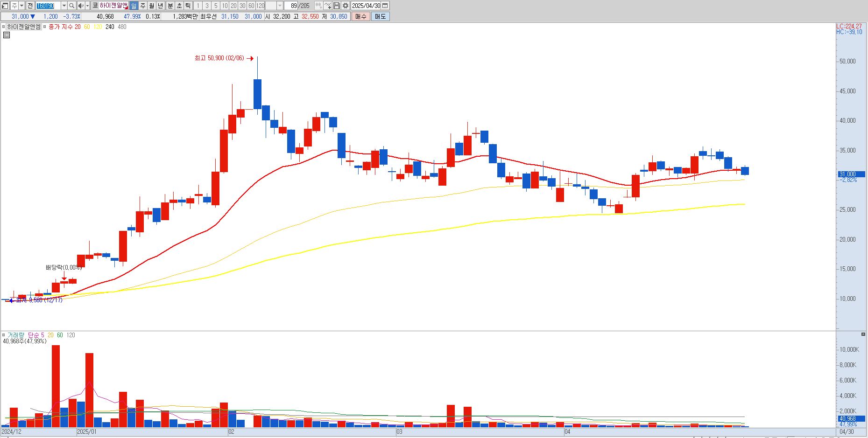Select the 30 interval preset
The width and height of the screenshot is (868, 438).
(x=242, y=6)
